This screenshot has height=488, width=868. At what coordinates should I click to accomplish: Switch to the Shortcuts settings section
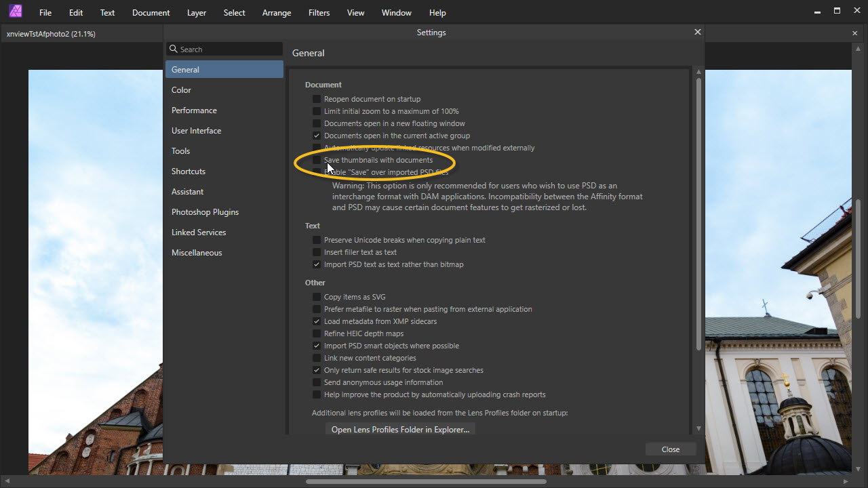tap(189, 171)
